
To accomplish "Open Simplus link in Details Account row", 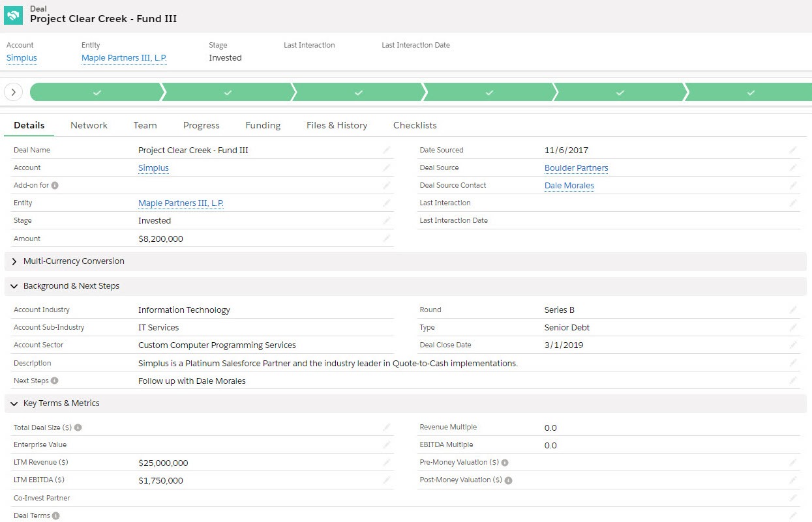I will (153, 168).
